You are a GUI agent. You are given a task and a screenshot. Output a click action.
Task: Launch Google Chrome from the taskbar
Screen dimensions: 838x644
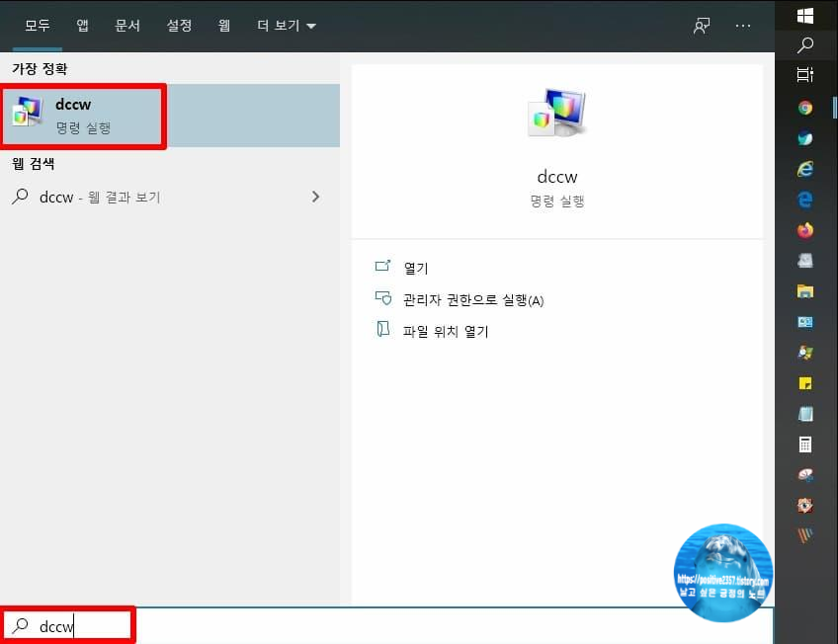(804, 108)
